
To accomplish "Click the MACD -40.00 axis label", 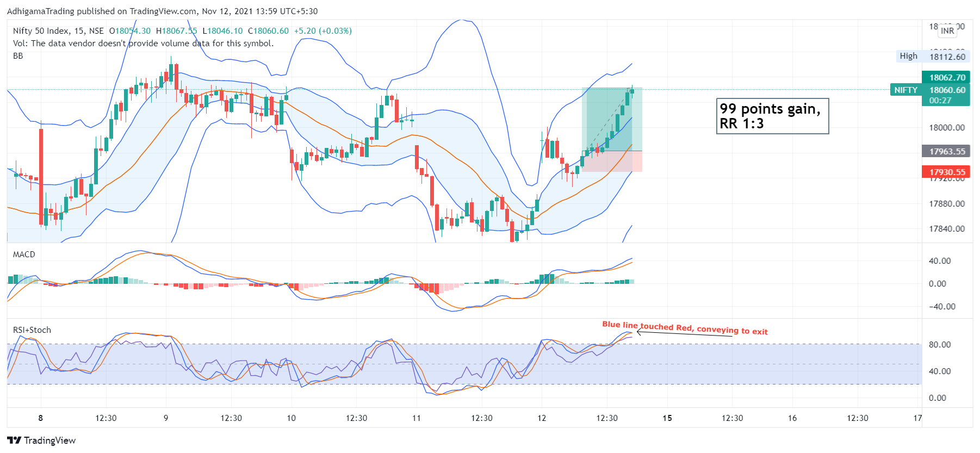I will point(942,307).
